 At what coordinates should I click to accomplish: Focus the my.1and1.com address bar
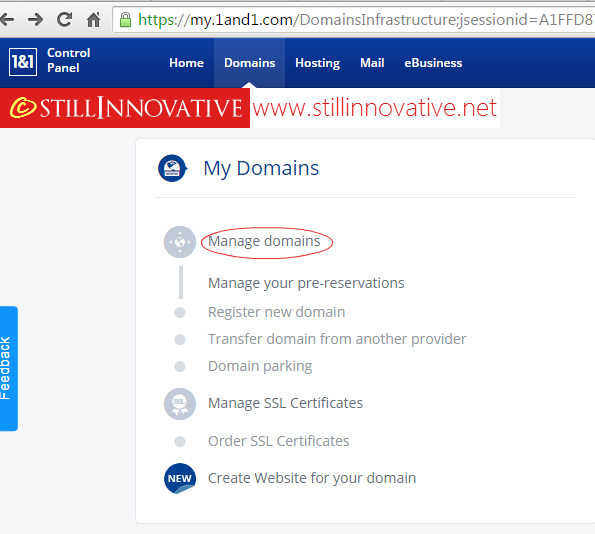pos(355,19)
